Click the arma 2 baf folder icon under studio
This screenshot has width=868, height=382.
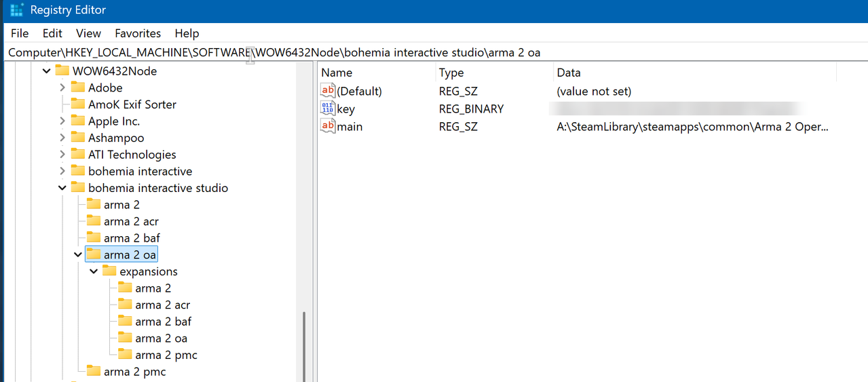[x=93, y=237]
